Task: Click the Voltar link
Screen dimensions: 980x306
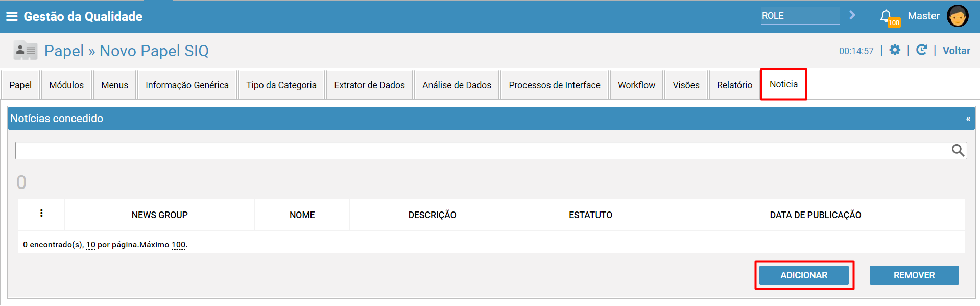Action: click(956, 51)
